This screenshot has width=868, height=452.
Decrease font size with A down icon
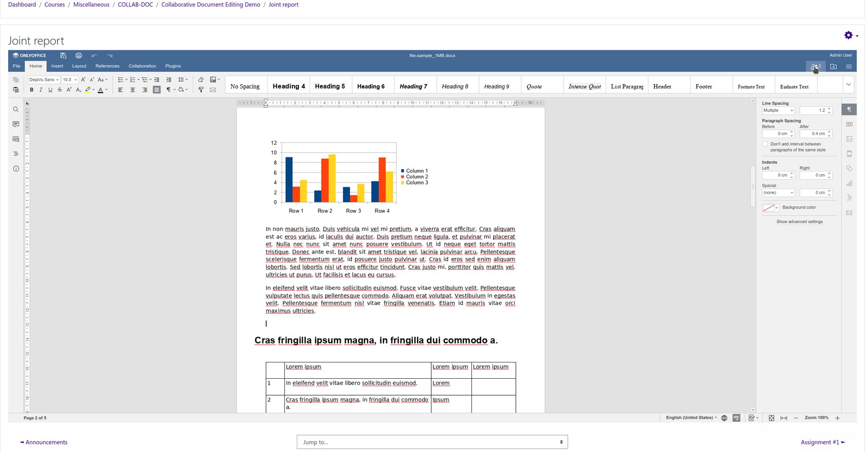pos(92,80)
